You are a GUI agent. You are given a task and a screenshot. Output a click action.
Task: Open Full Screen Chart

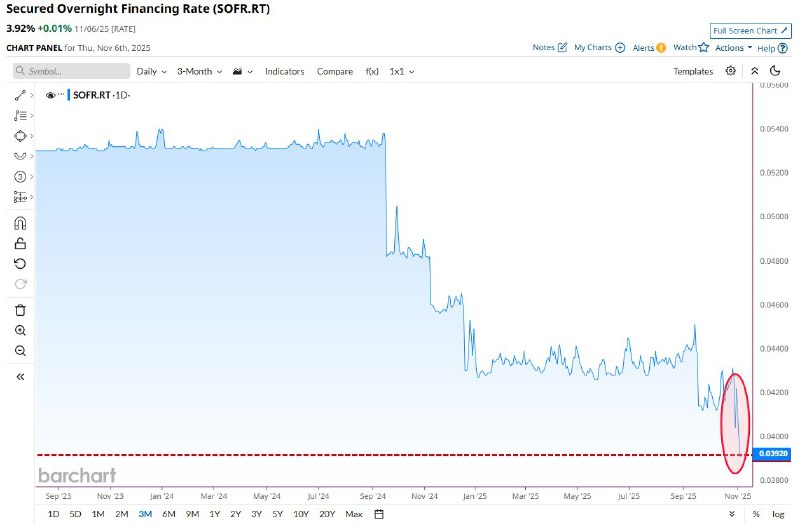(751, 31)
